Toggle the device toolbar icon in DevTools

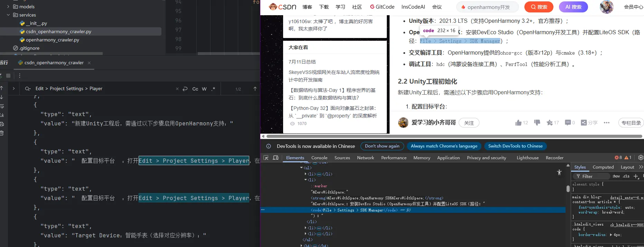[276, 158]
